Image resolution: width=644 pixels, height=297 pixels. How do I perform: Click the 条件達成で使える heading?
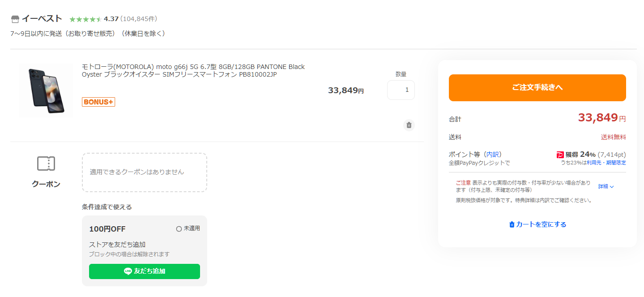[107, 207]
